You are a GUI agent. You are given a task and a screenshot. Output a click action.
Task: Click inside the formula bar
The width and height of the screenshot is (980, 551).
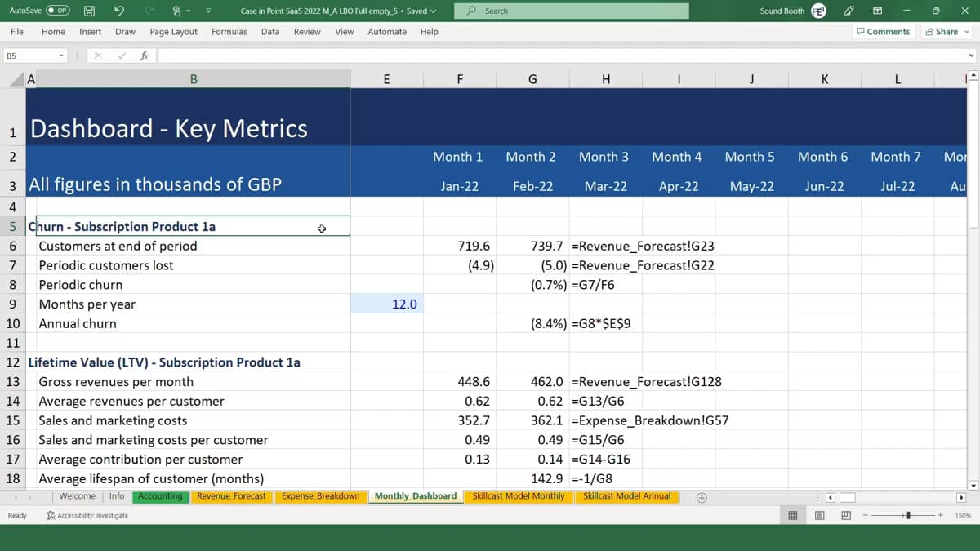pos(562,56)
